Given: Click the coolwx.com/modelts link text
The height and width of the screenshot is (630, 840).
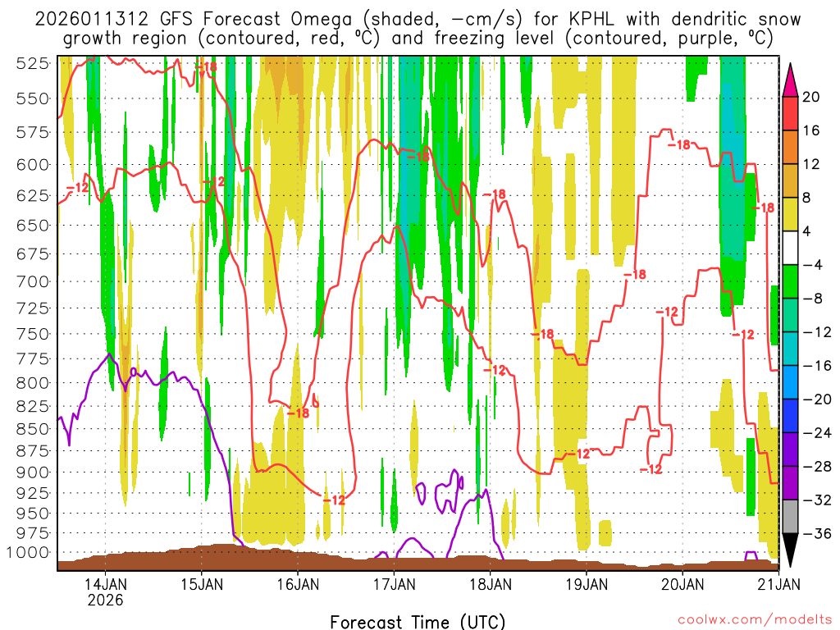Looking at the screenshot, I should pos(755,620).
